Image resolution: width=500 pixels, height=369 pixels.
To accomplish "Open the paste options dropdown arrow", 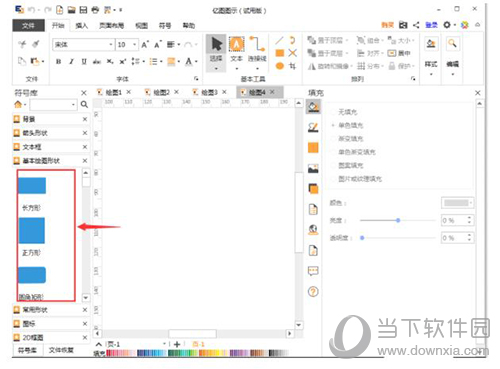I will pyautogui.click(x=43, y=62).
